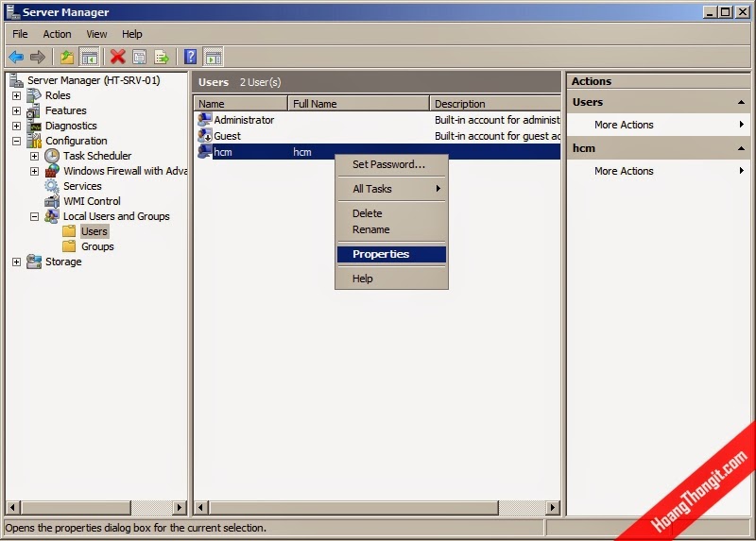Toggle the Show/Hide Action Pane icon
The image size is (756, 541).
click(214, 58)
